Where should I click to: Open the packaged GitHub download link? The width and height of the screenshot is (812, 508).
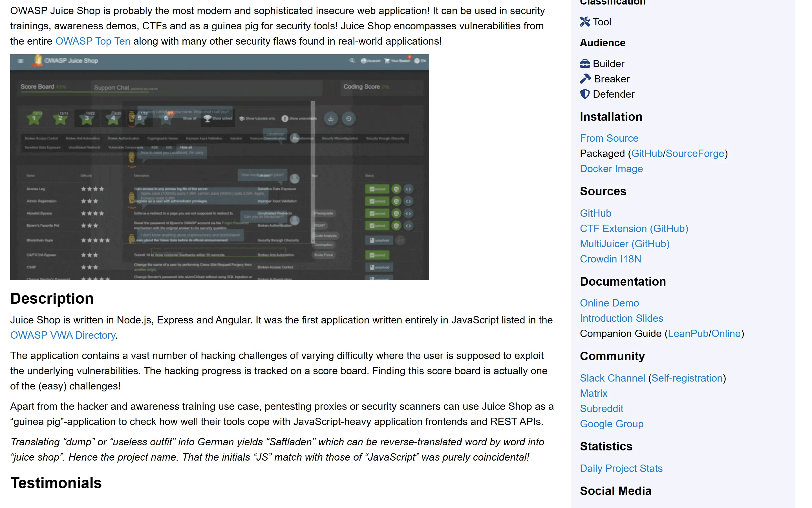(647, 153)
